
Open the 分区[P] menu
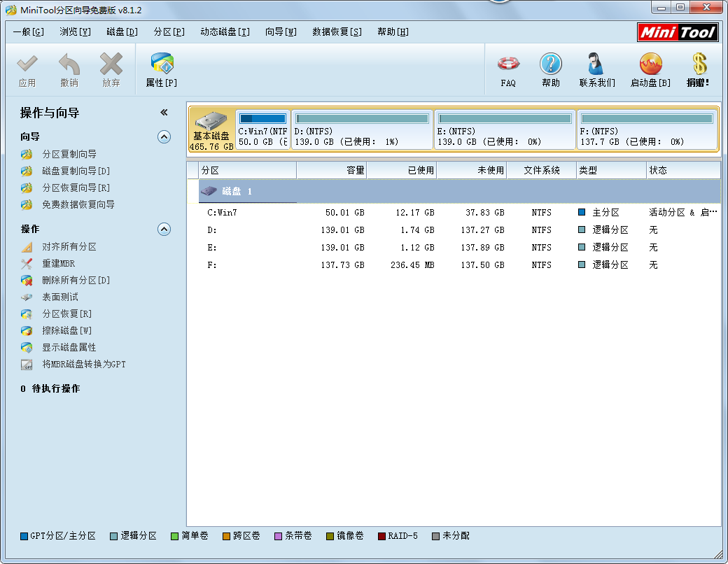(169, 31)
